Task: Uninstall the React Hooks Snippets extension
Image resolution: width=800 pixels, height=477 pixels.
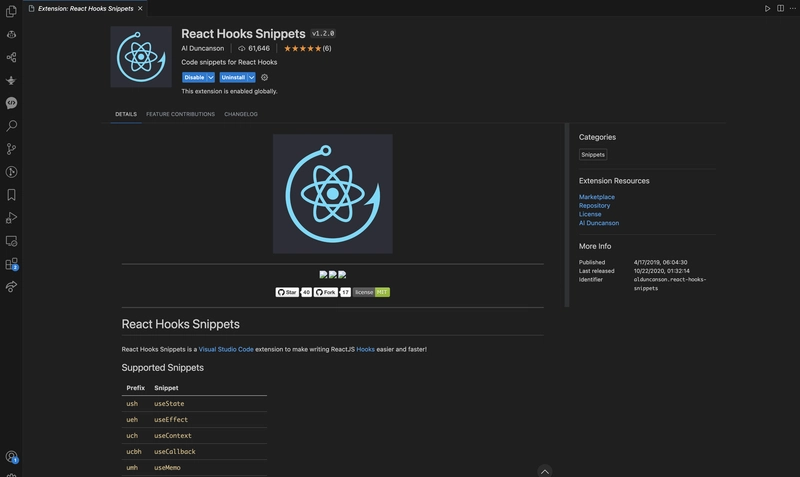Action: [x=233, y=78]
